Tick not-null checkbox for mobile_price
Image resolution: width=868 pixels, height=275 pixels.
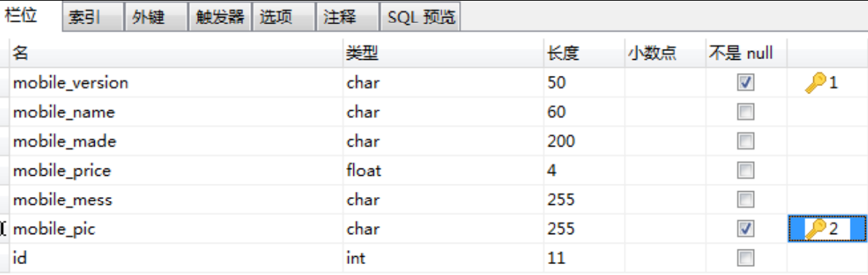(745, 171)
